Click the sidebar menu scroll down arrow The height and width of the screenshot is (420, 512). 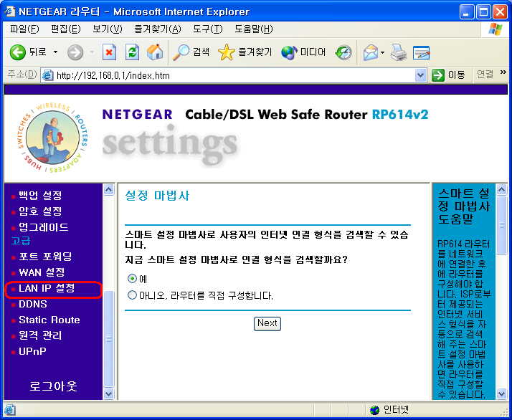click(108, 393)
